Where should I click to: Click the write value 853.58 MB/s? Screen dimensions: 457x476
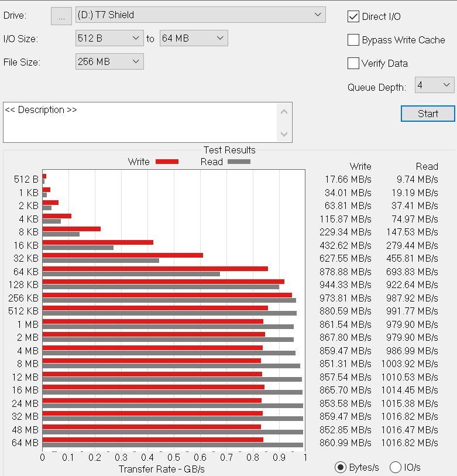(345, 403)
